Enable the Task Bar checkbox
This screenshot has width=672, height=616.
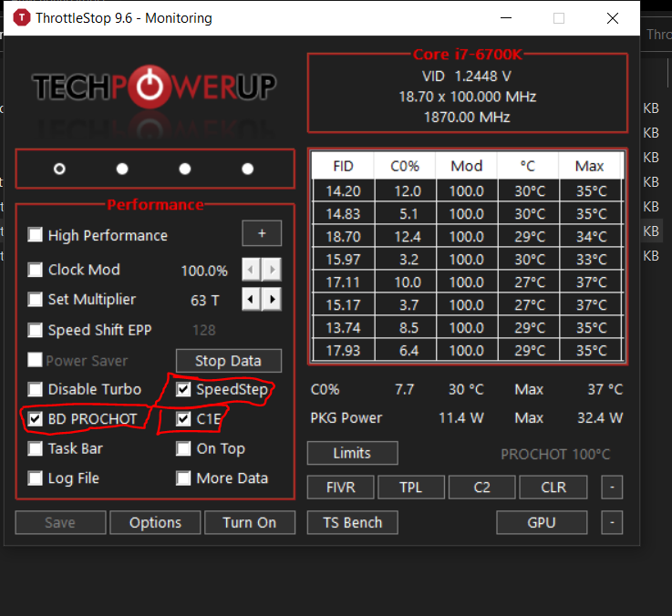coord(36,448)
